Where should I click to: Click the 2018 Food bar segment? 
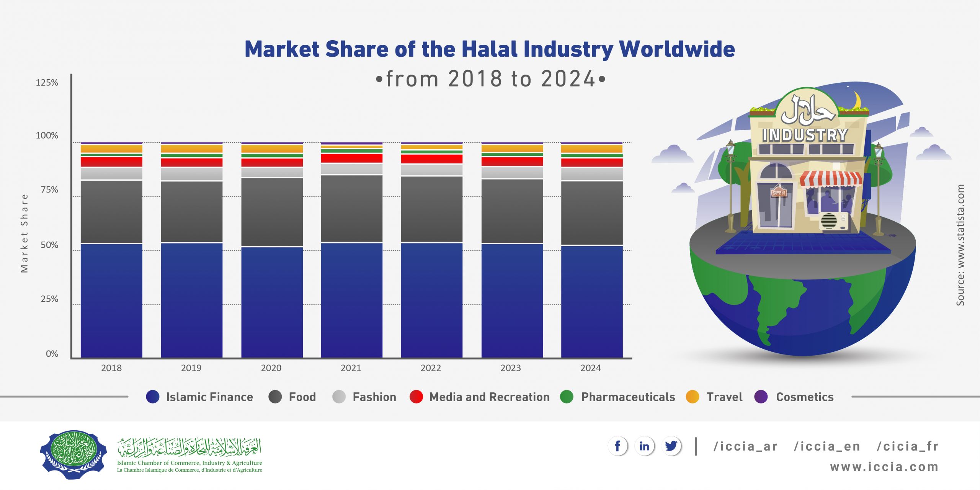[x=111, y=212]
